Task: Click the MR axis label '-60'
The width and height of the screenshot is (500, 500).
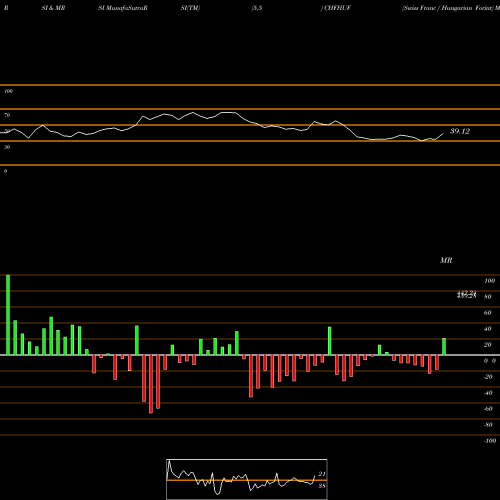Action: [488, 409]
